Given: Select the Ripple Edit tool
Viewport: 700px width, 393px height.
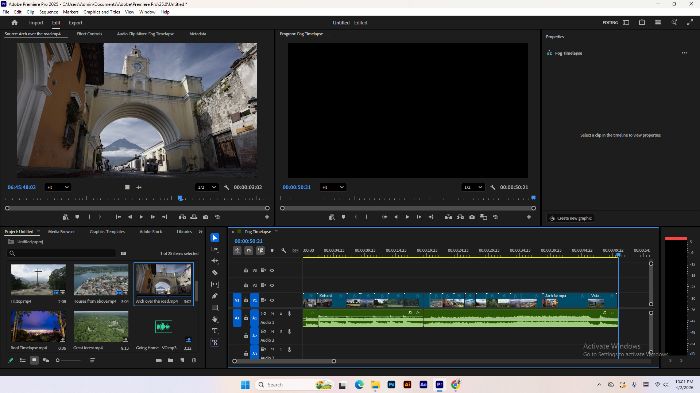Looking at the screenshot, I should 215,261.
